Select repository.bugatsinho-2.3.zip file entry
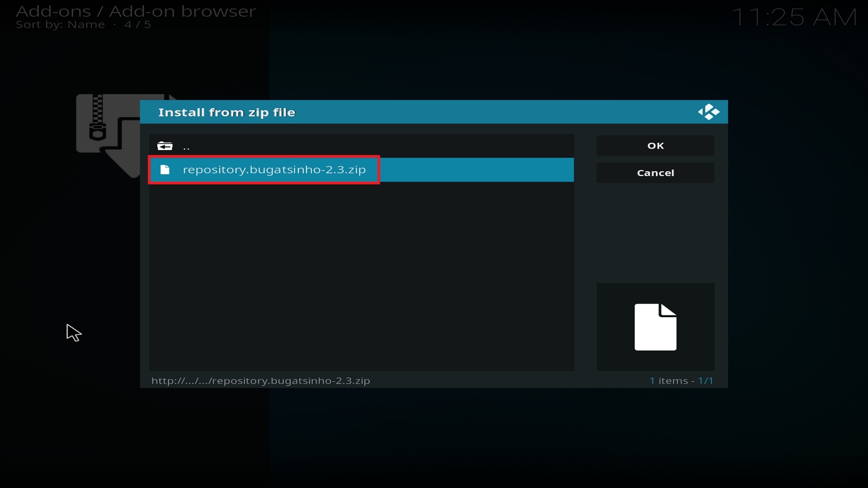The width and height of the screenshot is (868, 488). point(361,170)
